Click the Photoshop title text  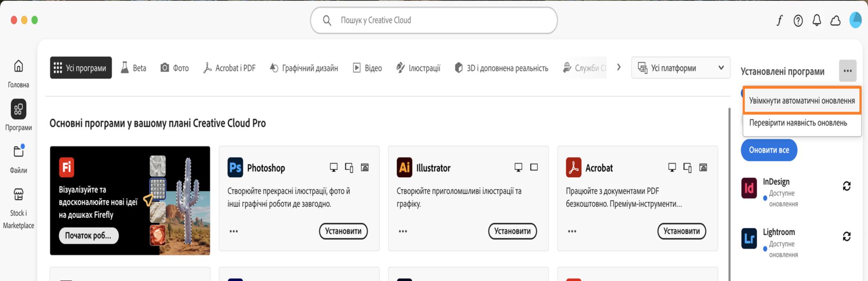coord(266,168)
